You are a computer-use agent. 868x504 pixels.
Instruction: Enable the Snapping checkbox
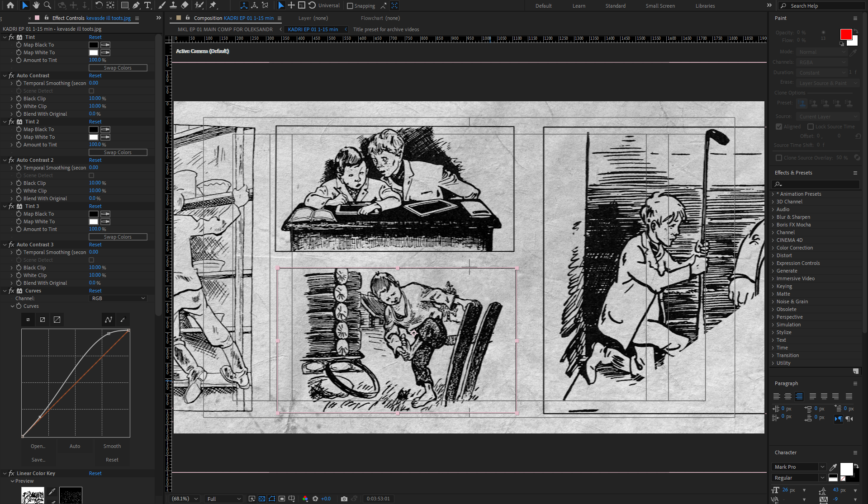click(x=350, y=6)
